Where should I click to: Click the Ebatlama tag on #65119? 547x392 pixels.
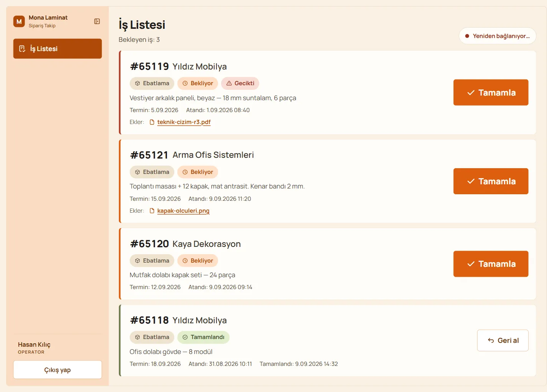152,83
